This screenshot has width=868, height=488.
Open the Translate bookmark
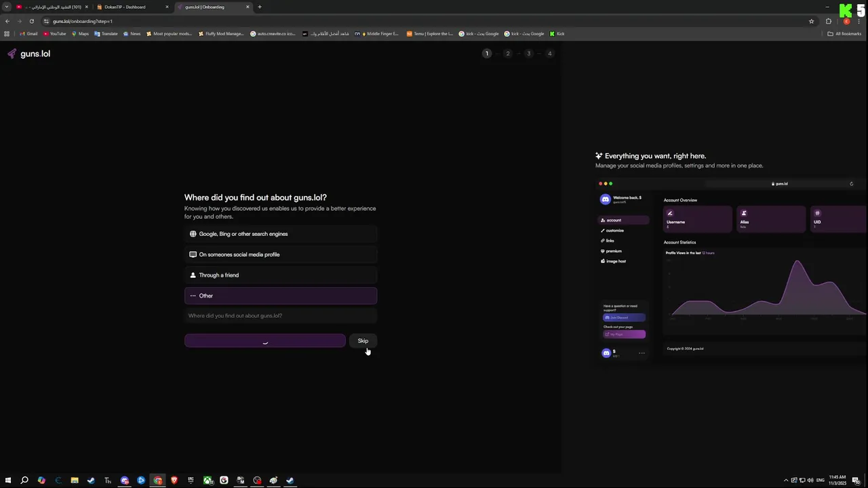click(x=106, y=34)
